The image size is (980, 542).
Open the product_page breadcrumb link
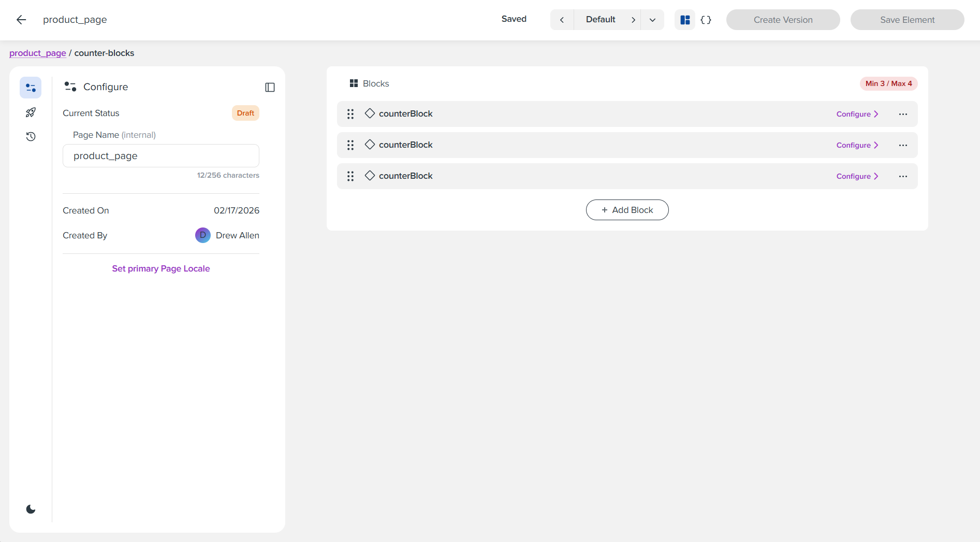[x=37, y=53]
